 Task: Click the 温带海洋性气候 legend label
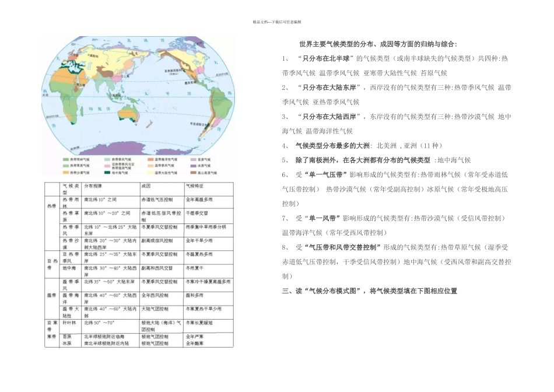(166, 160)
